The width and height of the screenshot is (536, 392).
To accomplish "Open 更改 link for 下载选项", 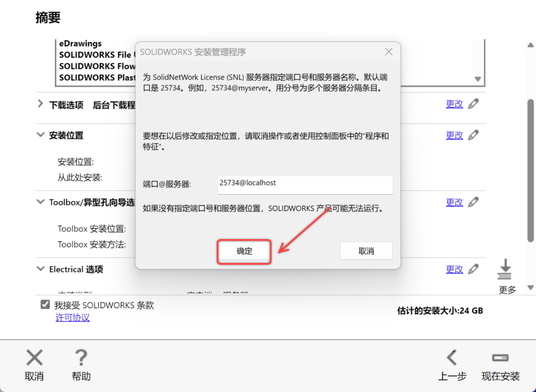I will 454,104.
